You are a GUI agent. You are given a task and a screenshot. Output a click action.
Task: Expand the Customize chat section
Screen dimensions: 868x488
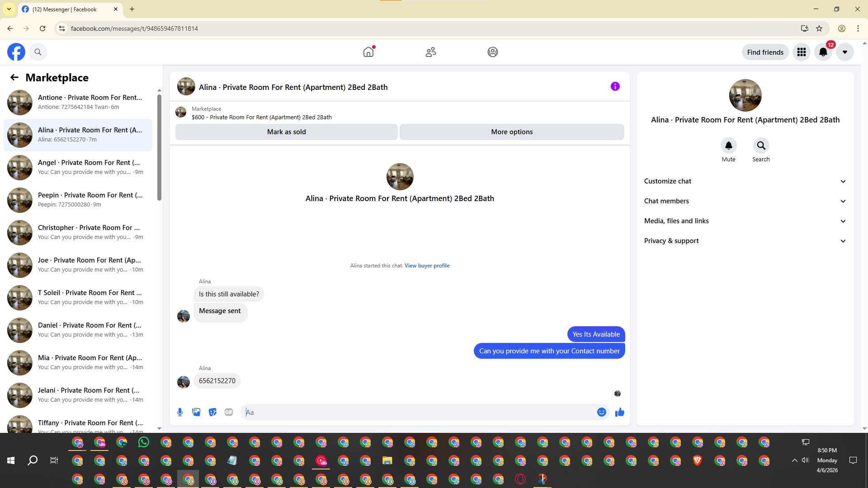pyautogui.click(x=745, y=181)
